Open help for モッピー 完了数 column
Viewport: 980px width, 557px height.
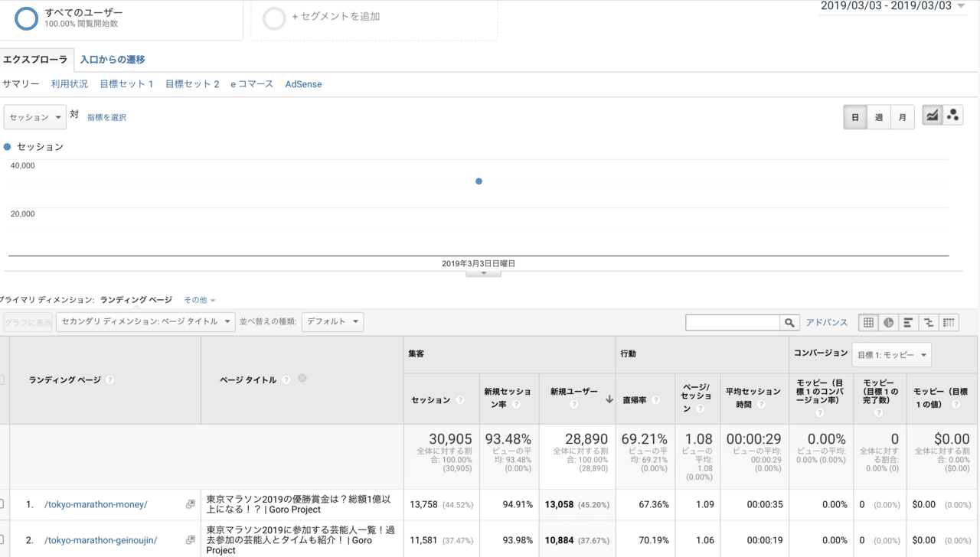(x=879, y=412)
